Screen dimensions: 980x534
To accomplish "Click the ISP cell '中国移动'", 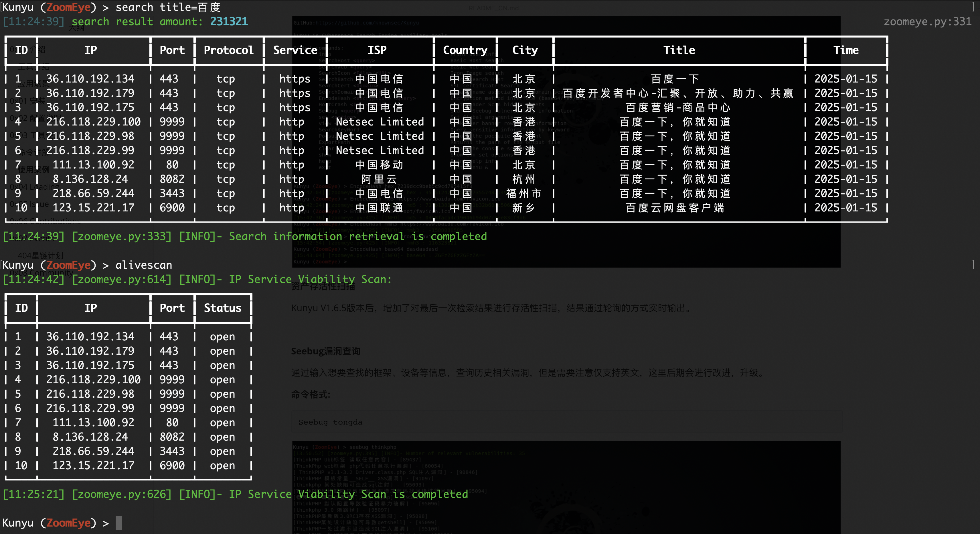I will coord(379,164).
